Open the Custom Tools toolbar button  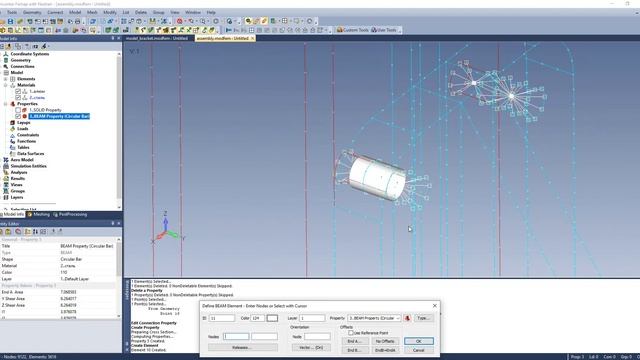point(353,30)
